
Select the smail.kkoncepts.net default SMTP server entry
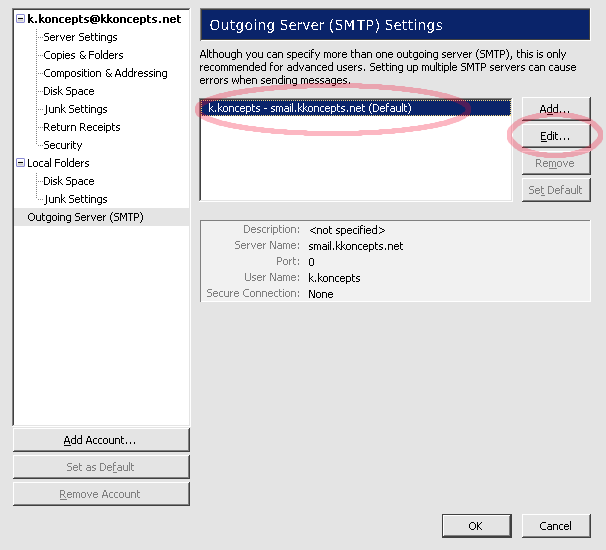[x=356, y=108]
